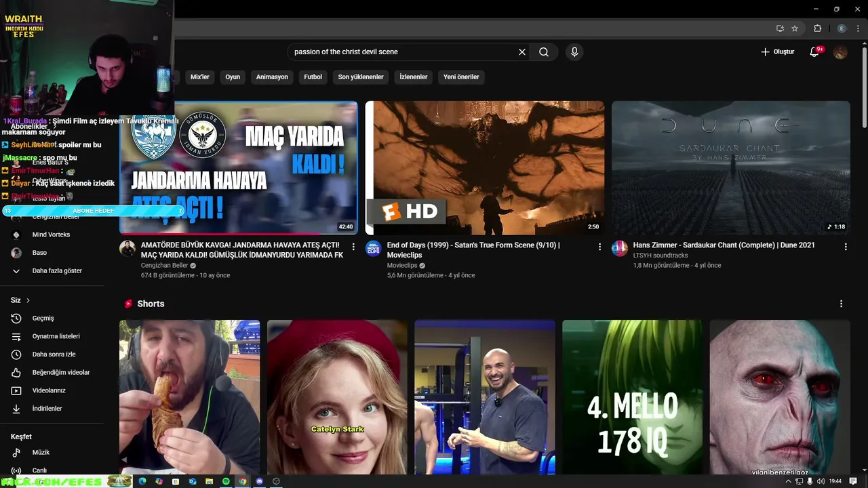This screenshot has height=488, width=868.
Task: Open Spotify from the taskbar
Action: 226,481
